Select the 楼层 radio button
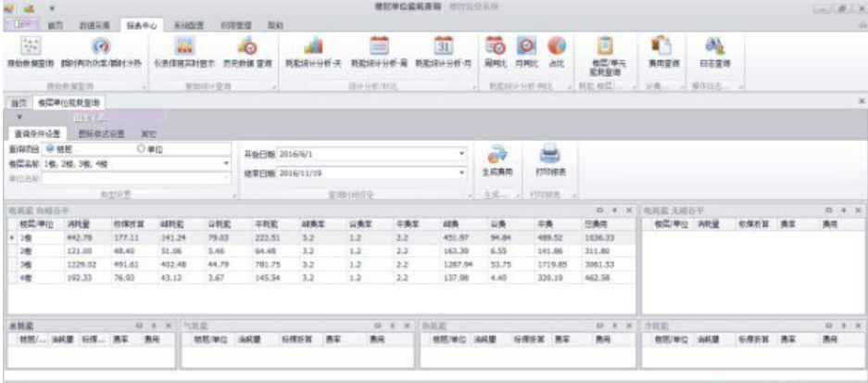The width and height of the screenshot is (868, 383). coord(50,148)
